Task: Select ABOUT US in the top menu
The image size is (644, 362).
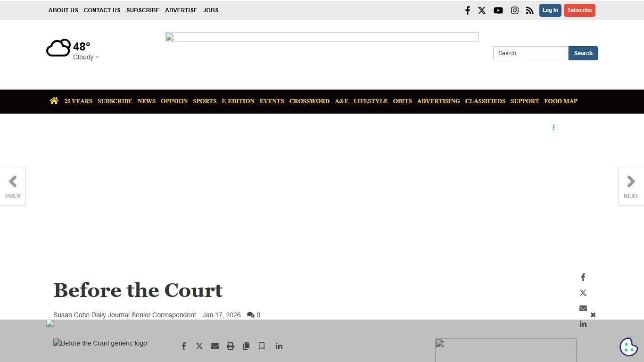Action: (63, 10)
